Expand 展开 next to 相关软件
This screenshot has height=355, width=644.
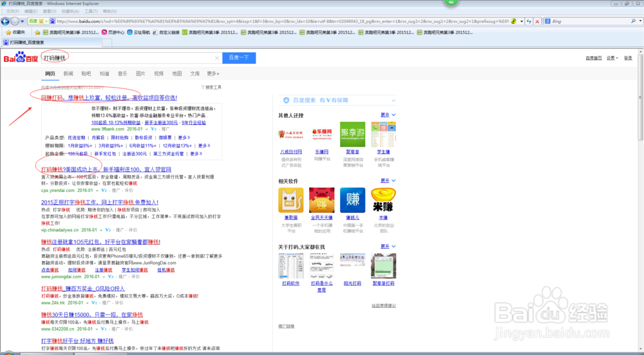388,181
